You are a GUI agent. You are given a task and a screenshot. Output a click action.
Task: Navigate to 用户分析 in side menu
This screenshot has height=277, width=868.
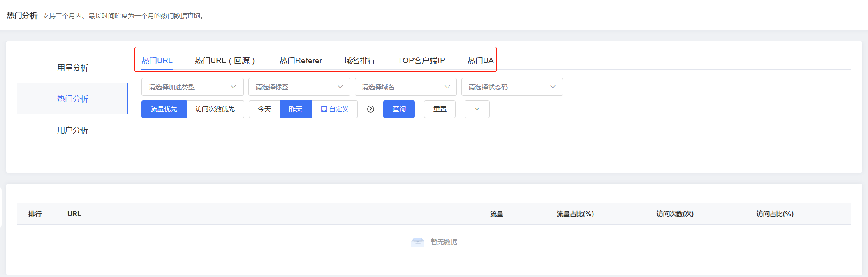pyautogui.click(x=73, y=130)
